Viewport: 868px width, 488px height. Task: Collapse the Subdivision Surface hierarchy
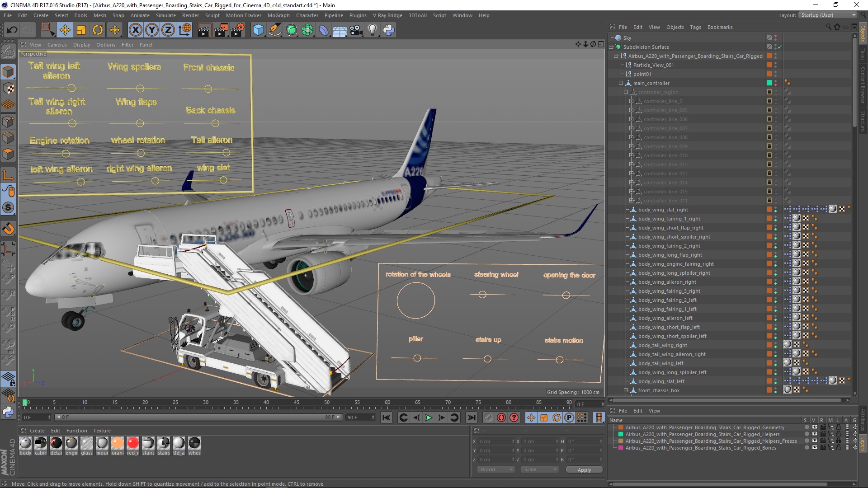click(x=612, y=47)
